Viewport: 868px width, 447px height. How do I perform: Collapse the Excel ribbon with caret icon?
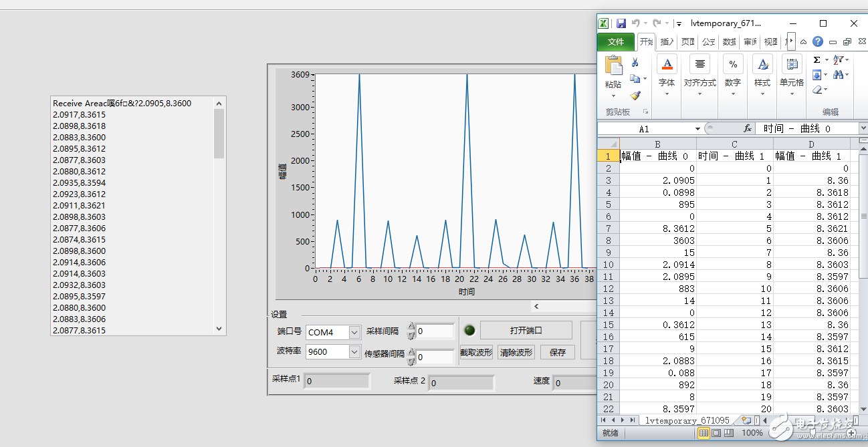pos(804,41)
